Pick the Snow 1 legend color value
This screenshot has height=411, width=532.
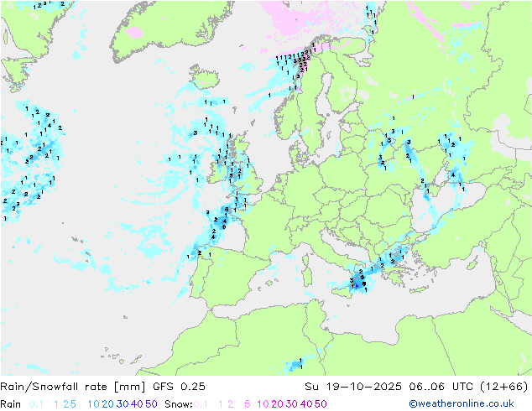click(x=221, y=404)
